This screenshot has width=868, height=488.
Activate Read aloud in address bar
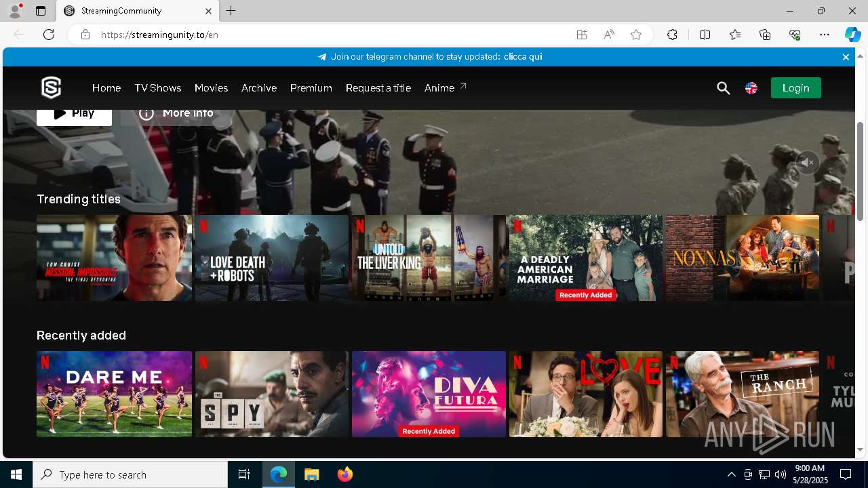(609, 35)
